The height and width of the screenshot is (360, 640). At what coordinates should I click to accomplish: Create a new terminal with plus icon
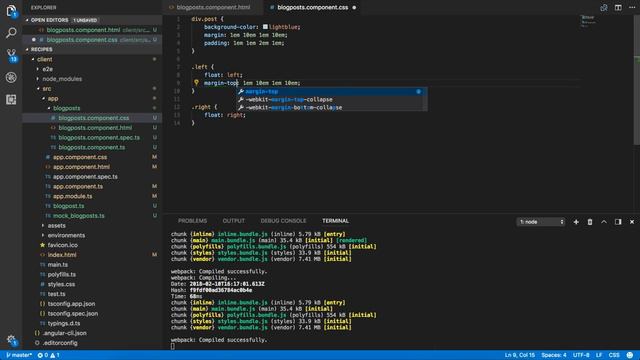point(576,222)
